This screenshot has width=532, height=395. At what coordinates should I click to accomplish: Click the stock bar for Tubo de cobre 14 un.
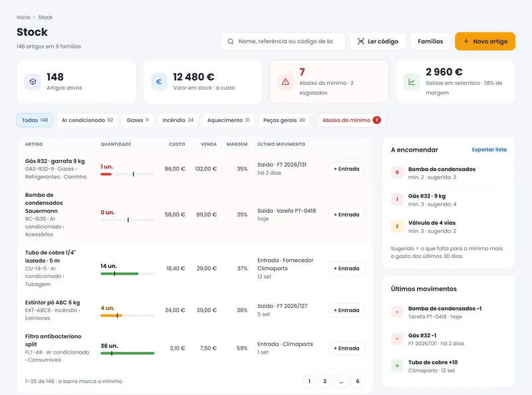coord(128,273)
